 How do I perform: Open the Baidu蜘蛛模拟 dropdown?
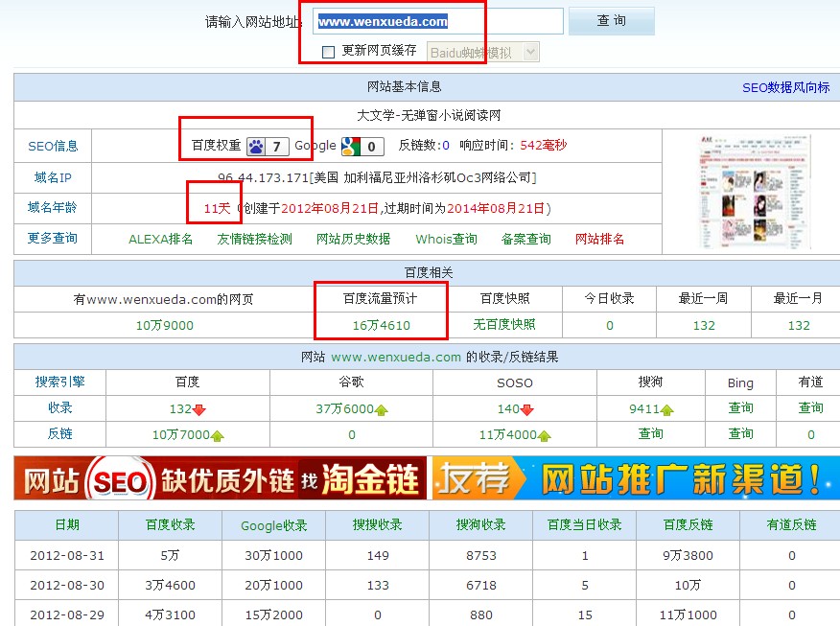483,53
